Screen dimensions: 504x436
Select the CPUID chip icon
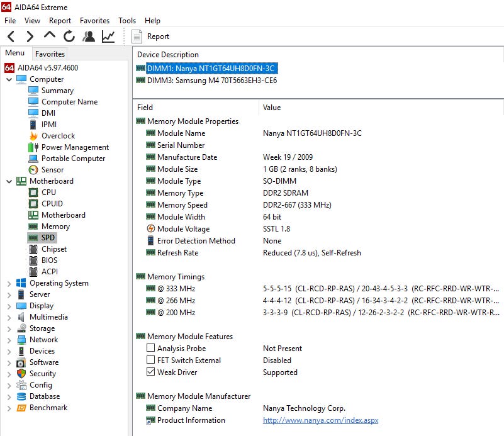[33, 204]
